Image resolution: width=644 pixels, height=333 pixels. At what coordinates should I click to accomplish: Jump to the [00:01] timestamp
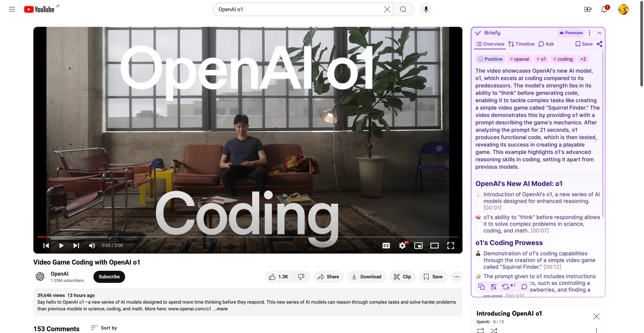pyautogui.click(x=492, y=208)
